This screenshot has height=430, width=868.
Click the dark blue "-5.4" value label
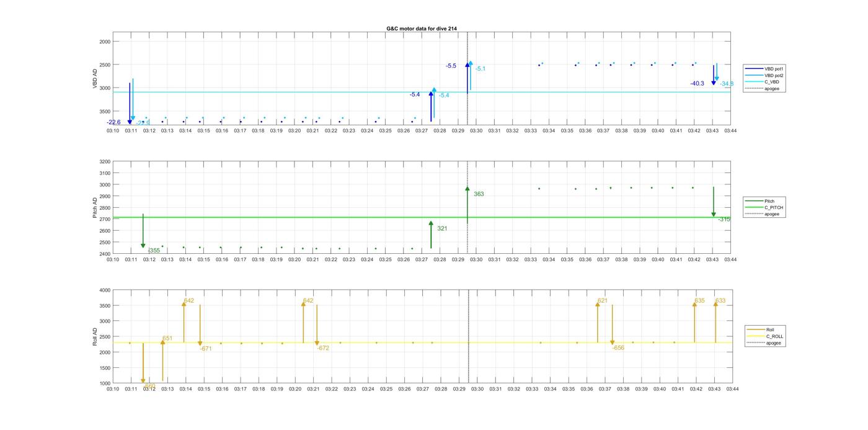[415, 94]
